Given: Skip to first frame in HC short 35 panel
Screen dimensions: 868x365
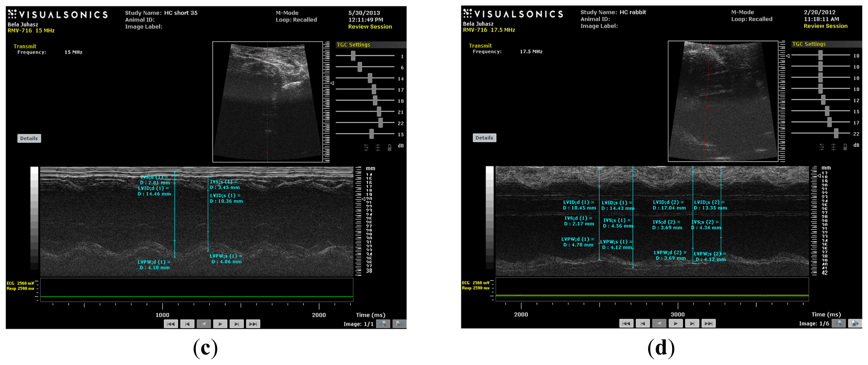Looking at the screenshot, I should pos(171,324).
